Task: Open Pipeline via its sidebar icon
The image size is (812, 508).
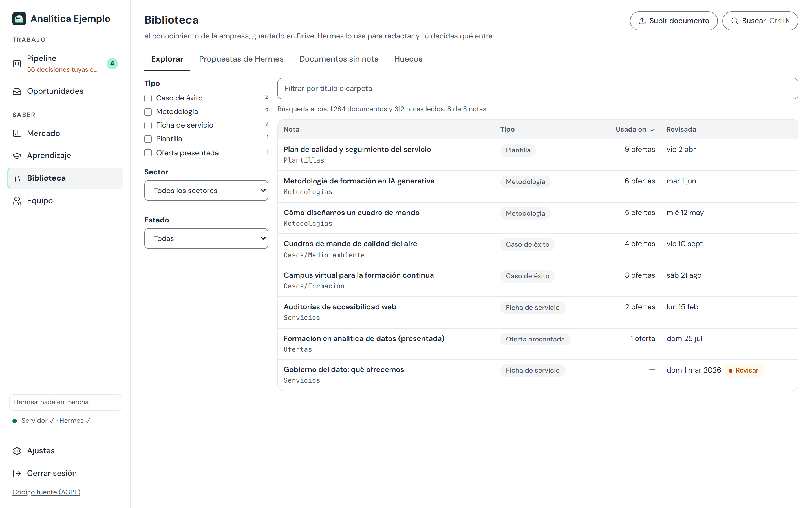Action: click(17, 63)
